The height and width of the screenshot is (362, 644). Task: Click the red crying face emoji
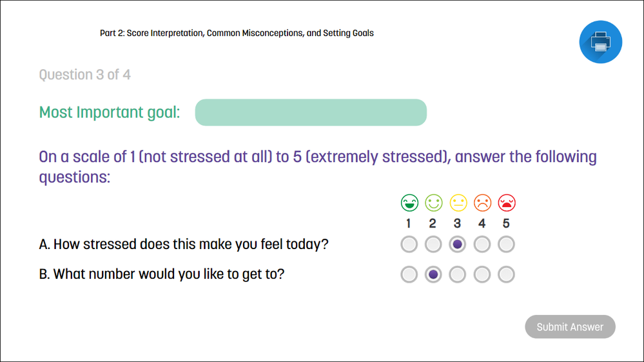point(507,203)
